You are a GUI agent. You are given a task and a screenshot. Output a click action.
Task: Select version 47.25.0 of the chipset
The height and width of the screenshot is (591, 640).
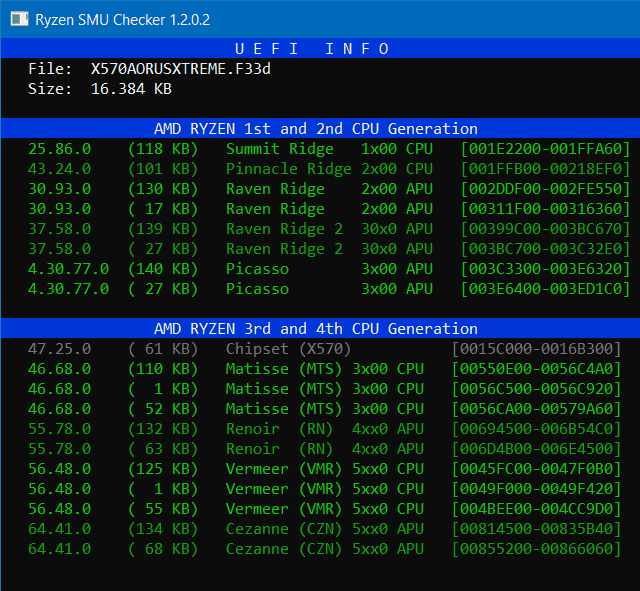point(60,349)
